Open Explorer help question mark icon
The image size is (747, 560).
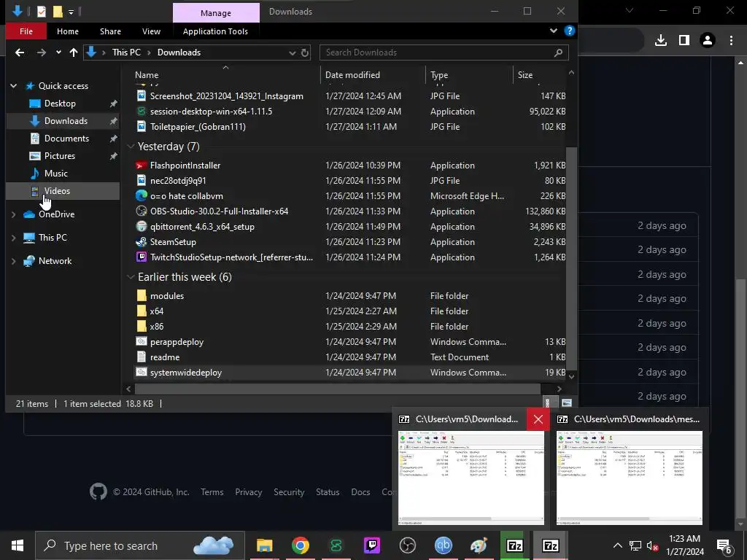click(569, 31)
